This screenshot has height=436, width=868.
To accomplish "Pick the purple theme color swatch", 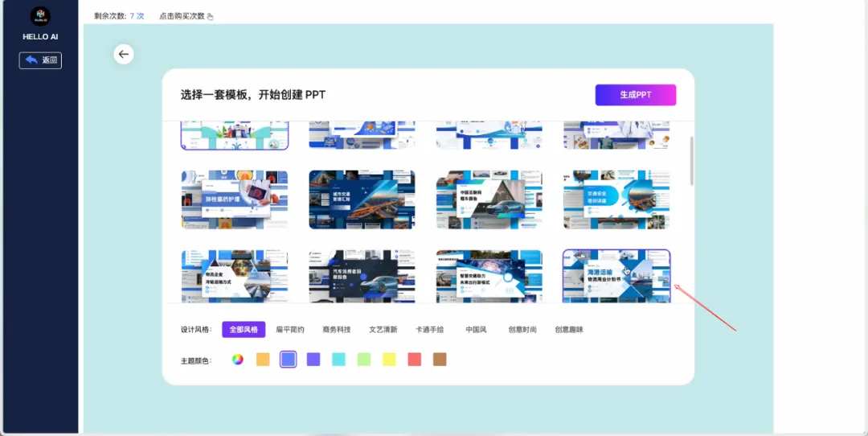I will coord(313,360).
